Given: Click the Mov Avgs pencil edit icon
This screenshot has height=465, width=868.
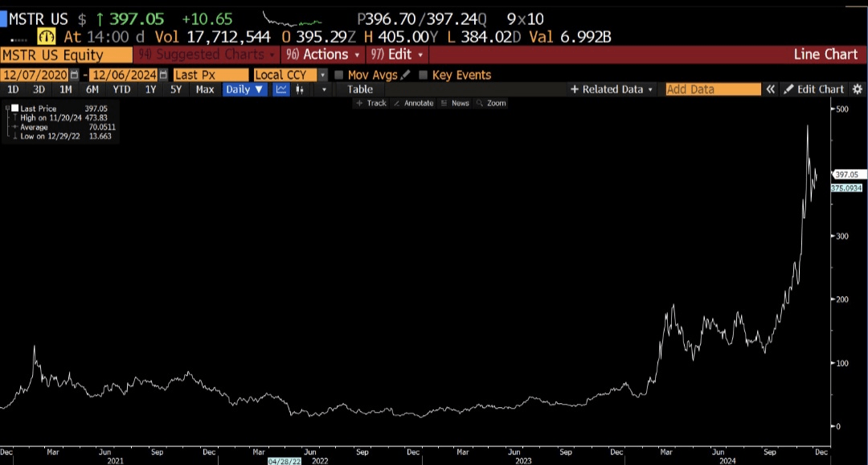Looking at the screenshot, I should pyautogui.click(x=405, y=74).
